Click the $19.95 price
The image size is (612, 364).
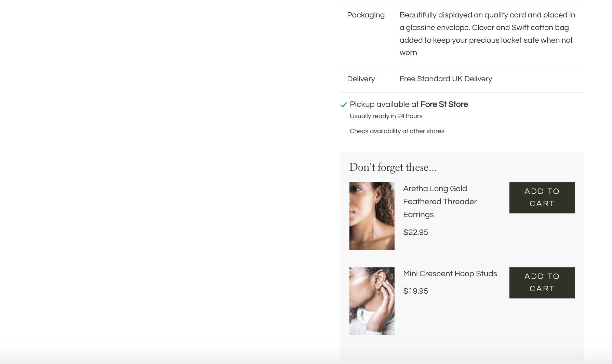point(415,291)
